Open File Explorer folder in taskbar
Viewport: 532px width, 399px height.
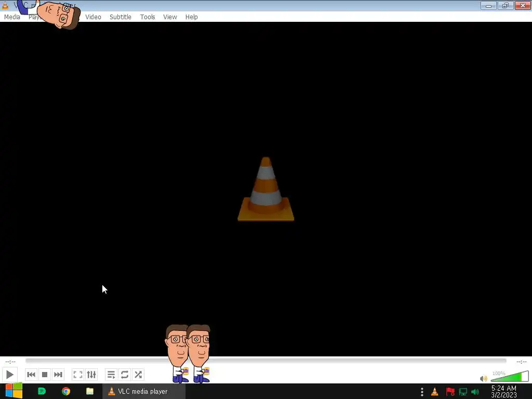(x=89, y=391)
